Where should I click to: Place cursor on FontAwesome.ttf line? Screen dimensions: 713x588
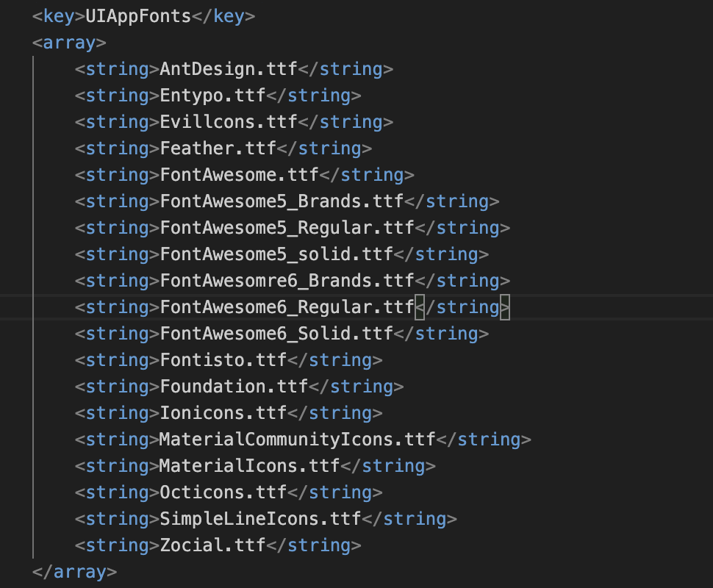point(245,175)
